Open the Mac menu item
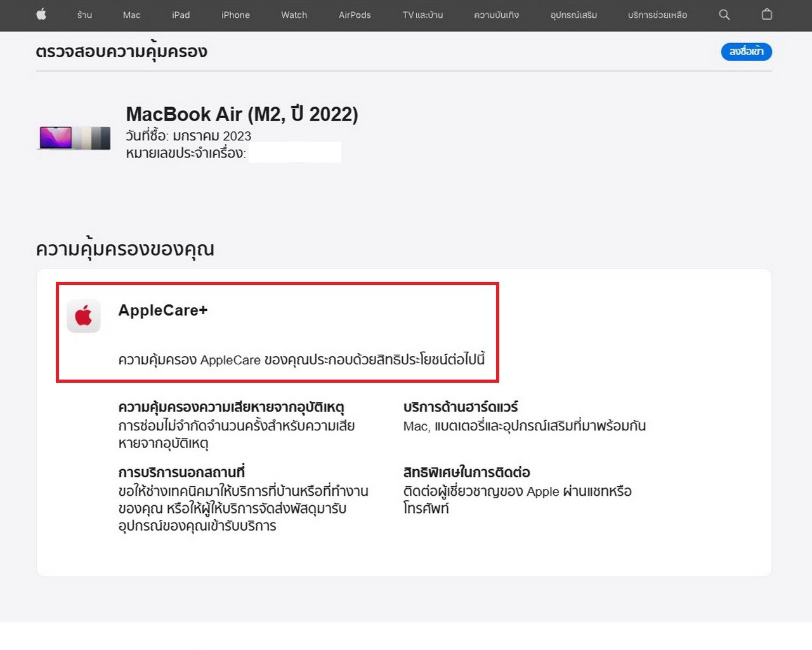Screen dimensions: 812x650 coord(131,15)
